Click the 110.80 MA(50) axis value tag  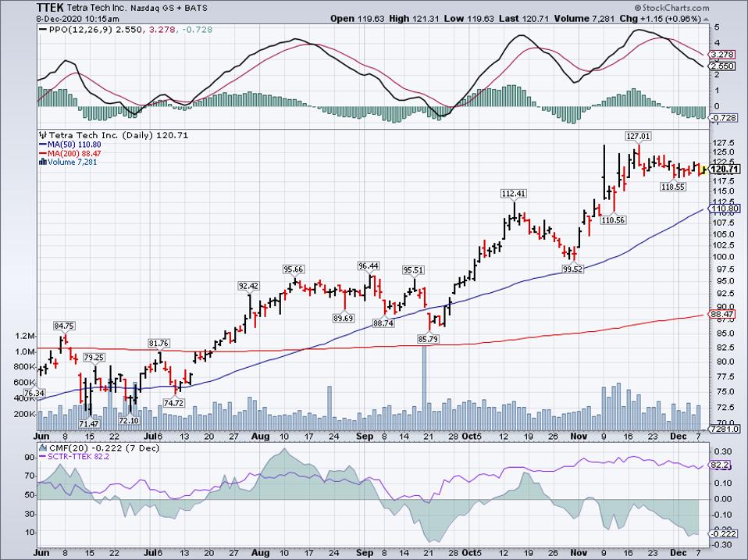click(725, 209)
